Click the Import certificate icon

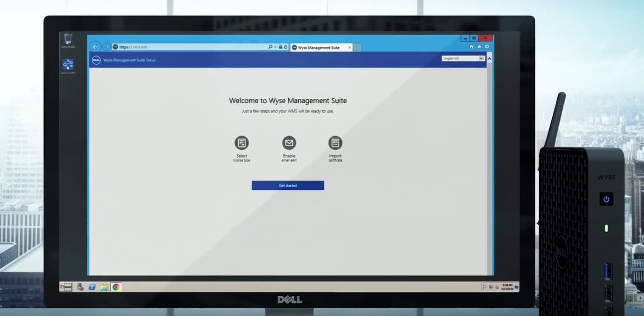(335, 143)
